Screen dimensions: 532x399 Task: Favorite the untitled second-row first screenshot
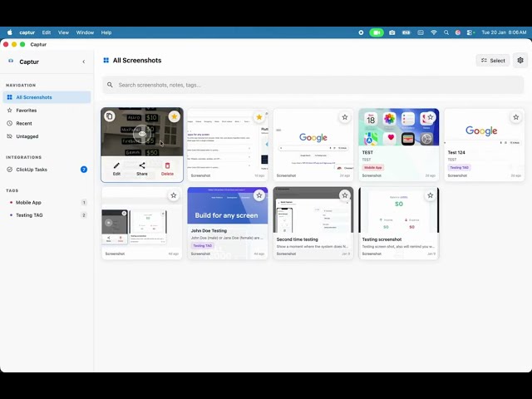pos(174,195)
